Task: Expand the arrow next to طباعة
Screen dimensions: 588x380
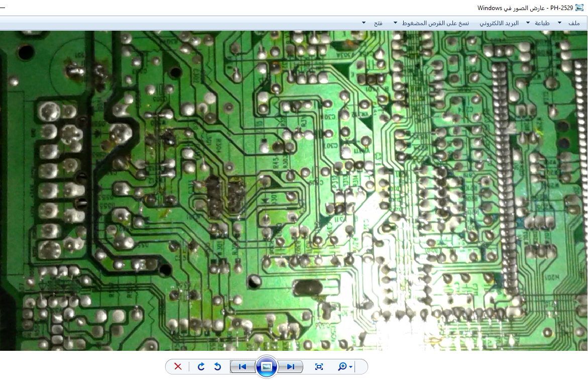Action: click(x=528, y=23)
